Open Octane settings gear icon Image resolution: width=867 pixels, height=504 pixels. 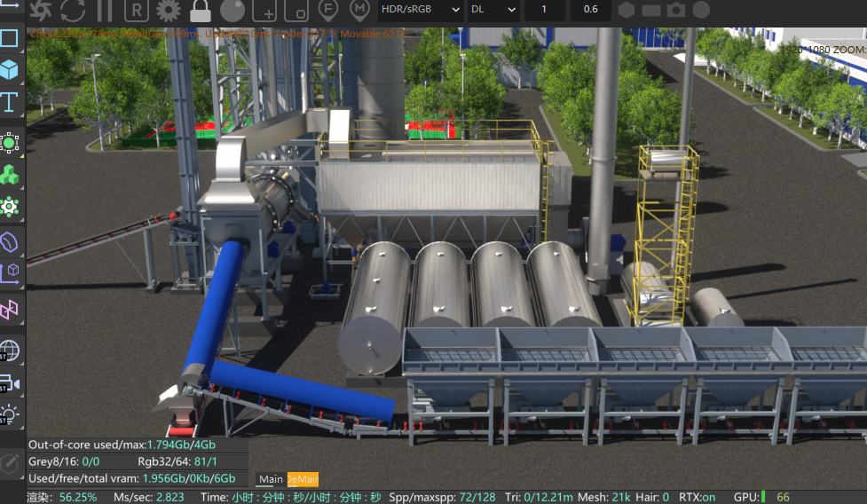point(168,11)
